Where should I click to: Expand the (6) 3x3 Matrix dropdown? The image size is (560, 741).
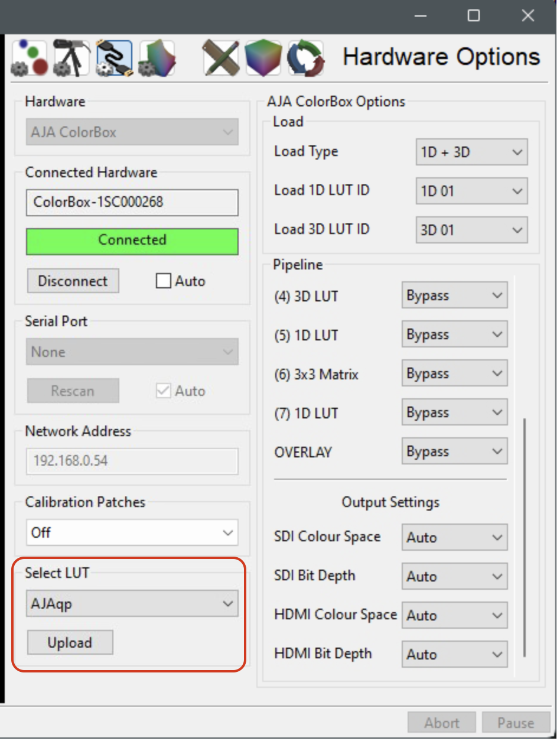454,374
